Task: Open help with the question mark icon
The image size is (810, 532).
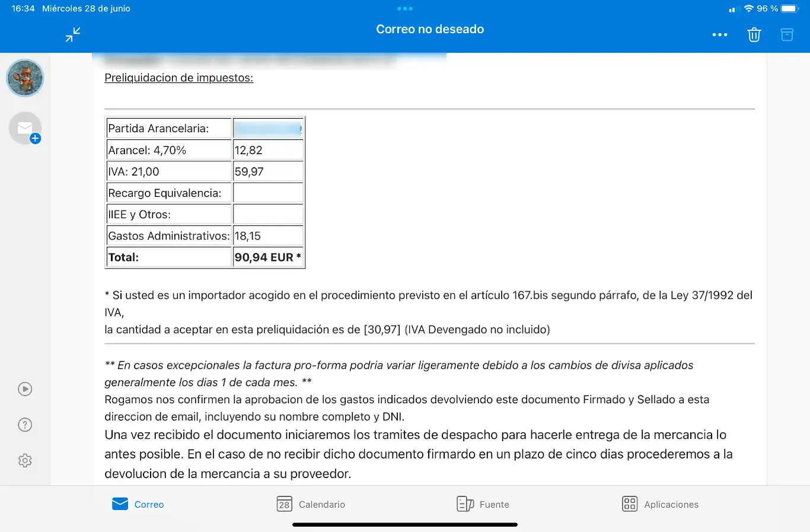Action: (x=25, y=425)
